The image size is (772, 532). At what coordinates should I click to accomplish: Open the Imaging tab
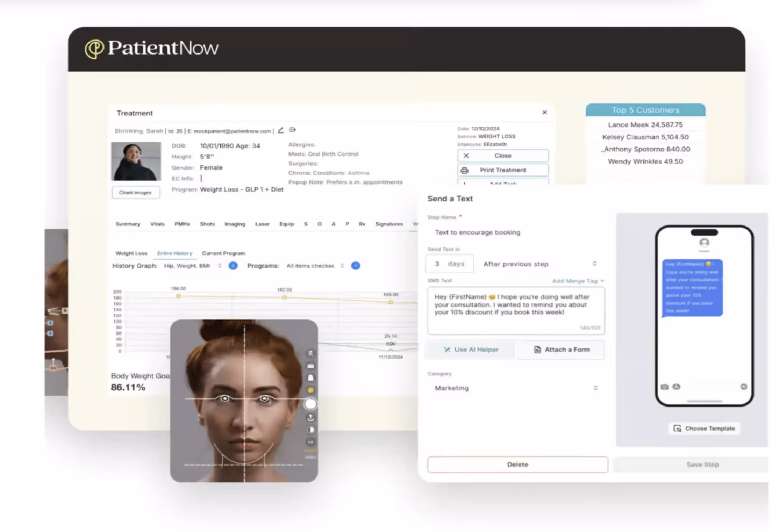(x=235, y=224)
